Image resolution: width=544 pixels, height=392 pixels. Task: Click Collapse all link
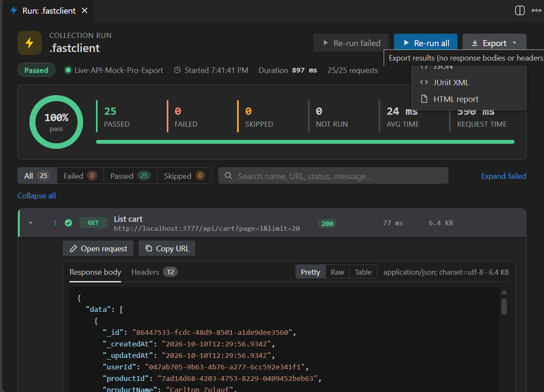37,196
